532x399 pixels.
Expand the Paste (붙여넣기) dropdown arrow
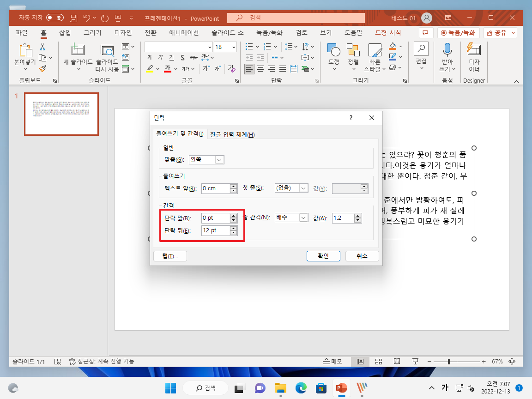pyautogui.click(x=25, y=70)
